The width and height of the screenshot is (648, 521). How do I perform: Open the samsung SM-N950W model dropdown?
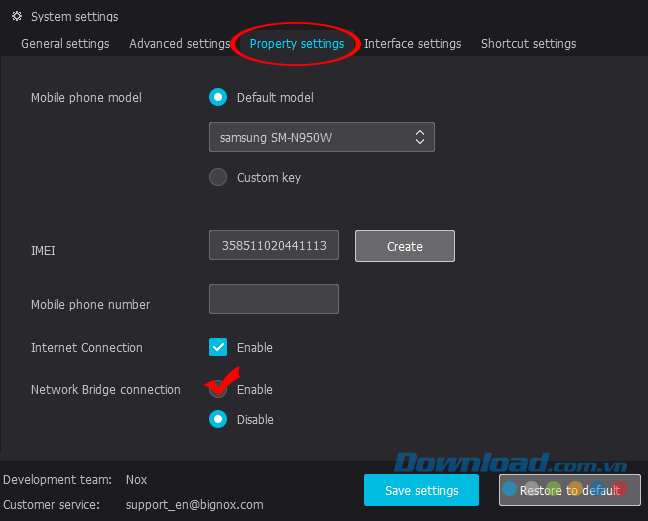click(x=322, y=137)
